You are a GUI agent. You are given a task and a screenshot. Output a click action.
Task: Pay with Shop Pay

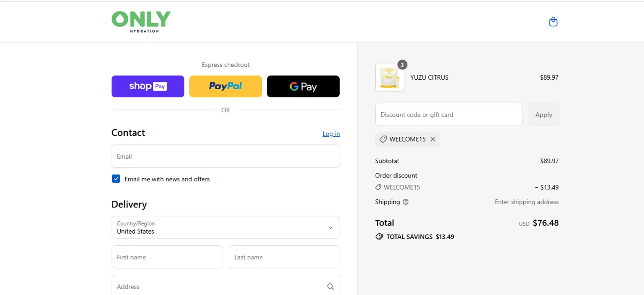(148, 87)
